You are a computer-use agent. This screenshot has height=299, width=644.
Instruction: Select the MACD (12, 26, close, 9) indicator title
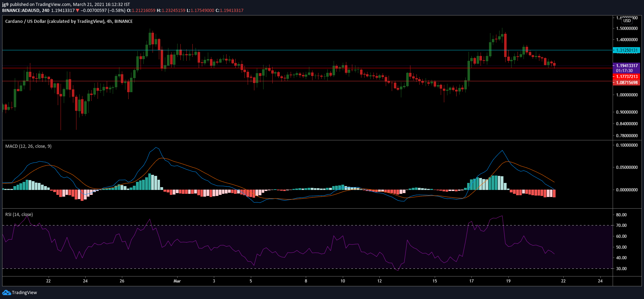29,146
